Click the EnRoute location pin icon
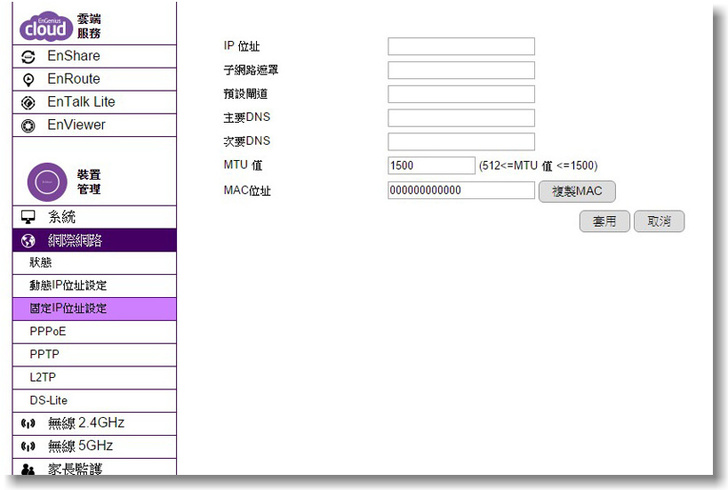 [x=28, y=80]
